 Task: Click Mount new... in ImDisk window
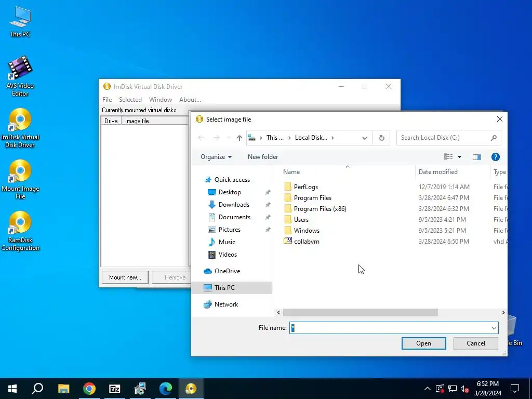(x=125, y=277)
